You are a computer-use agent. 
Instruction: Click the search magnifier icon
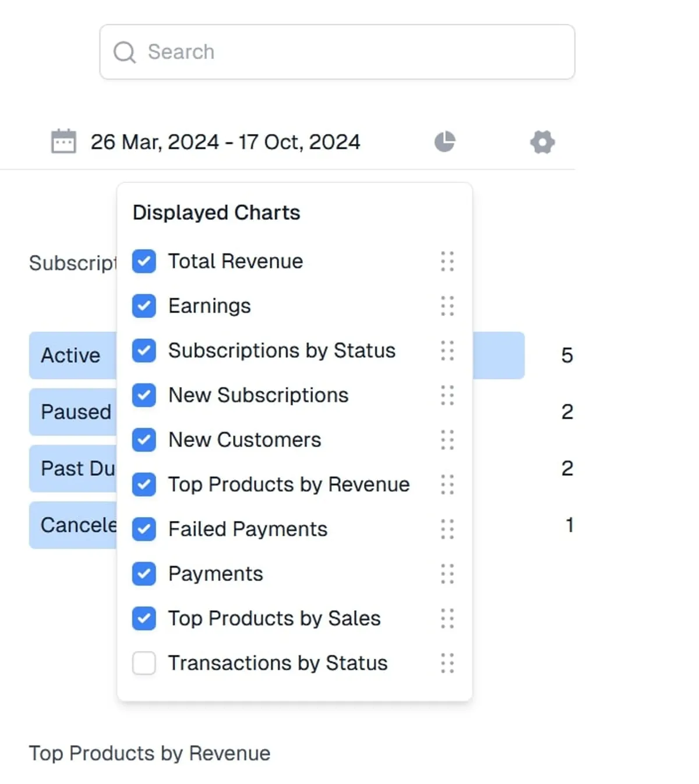[125, 52]
